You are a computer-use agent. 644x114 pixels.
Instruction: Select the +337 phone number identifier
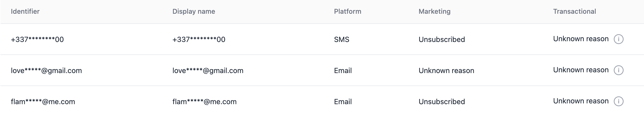point(37,39)
